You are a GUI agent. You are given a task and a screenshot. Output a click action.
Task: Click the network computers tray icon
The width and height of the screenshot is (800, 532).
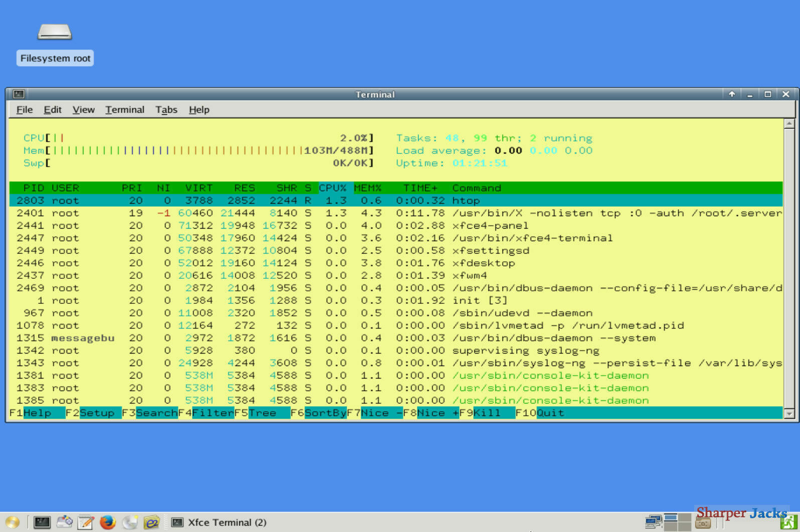(653, 522)
